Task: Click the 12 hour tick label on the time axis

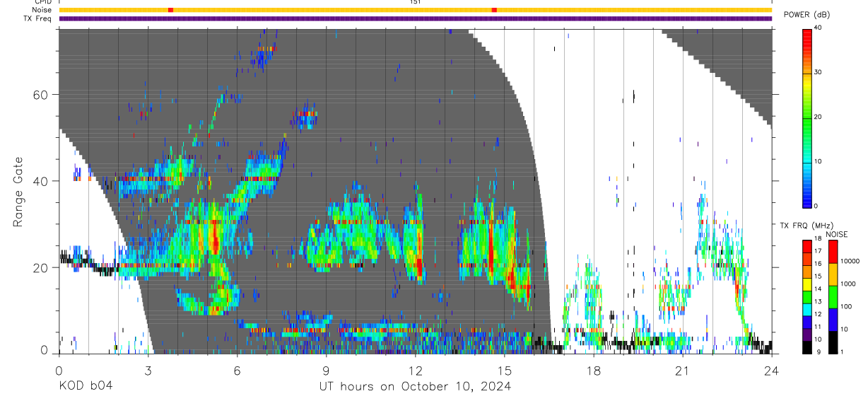Action: (x=415, y=371)
